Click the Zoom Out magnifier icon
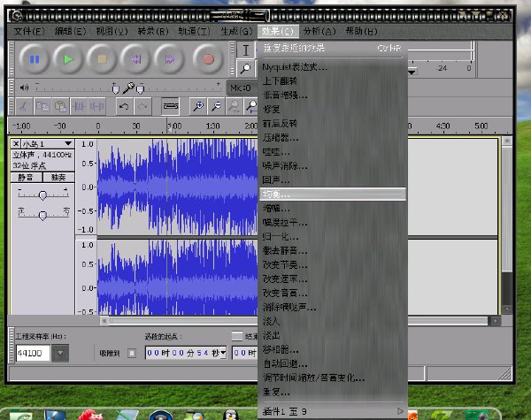The width and height of the screenshot is (531, 420). (x=216, y=107)
